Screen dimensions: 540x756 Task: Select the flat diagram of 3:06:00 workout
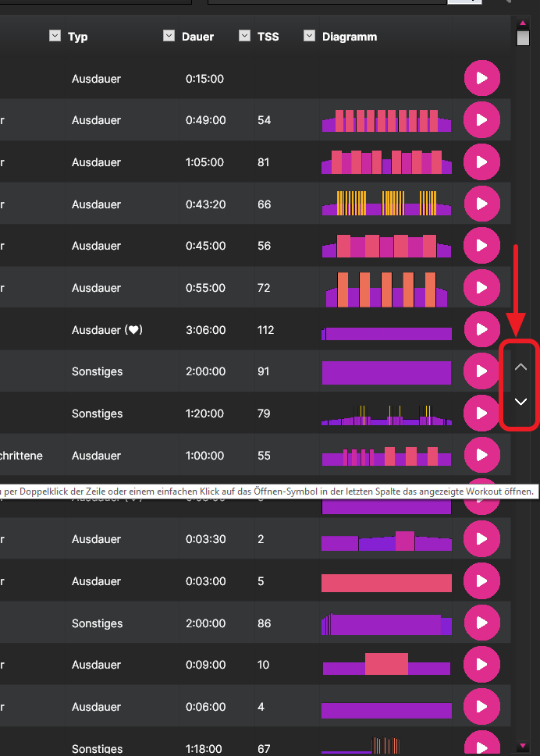point(387,334)
